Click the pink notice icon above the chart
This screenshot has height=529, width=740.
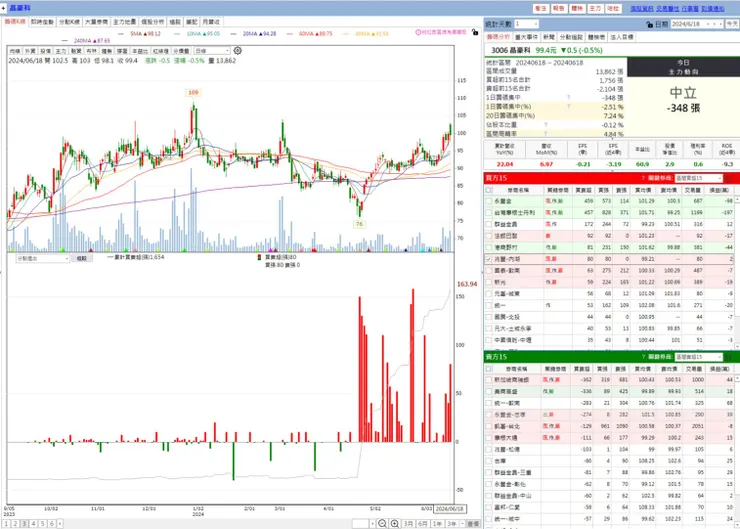418,32
